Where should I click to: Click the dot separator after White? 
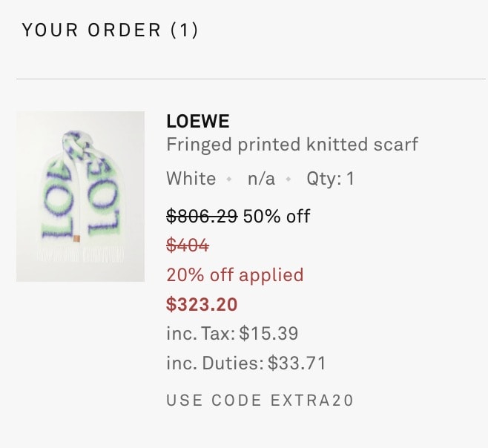pos(229,179)
